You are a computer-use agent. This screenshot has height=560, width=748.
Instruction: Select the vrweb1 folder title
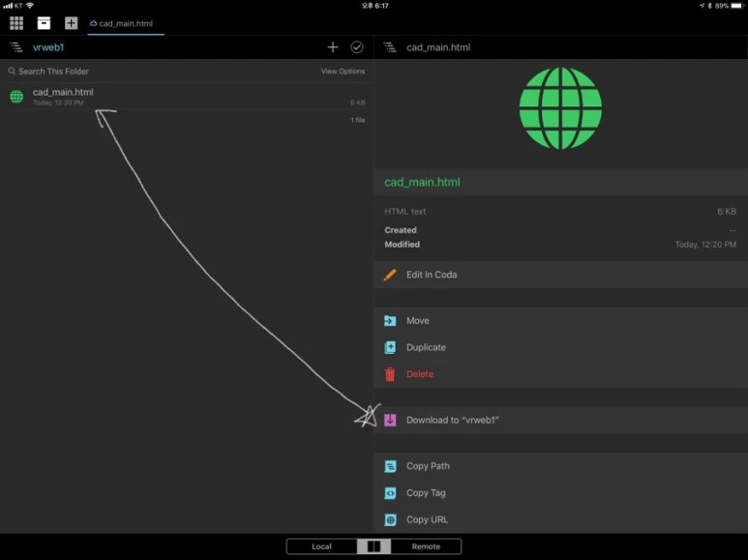(x=48, y=47)
